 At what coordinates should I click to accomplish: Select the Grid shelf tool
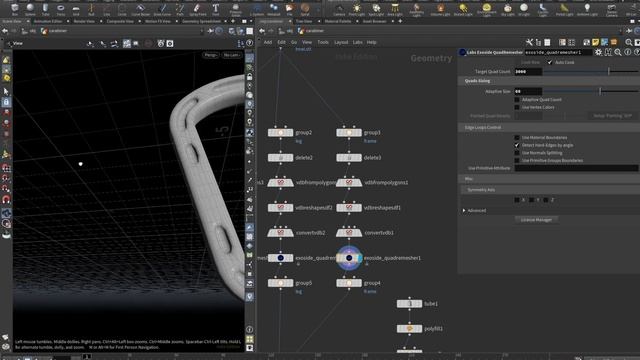pos(76,9)
